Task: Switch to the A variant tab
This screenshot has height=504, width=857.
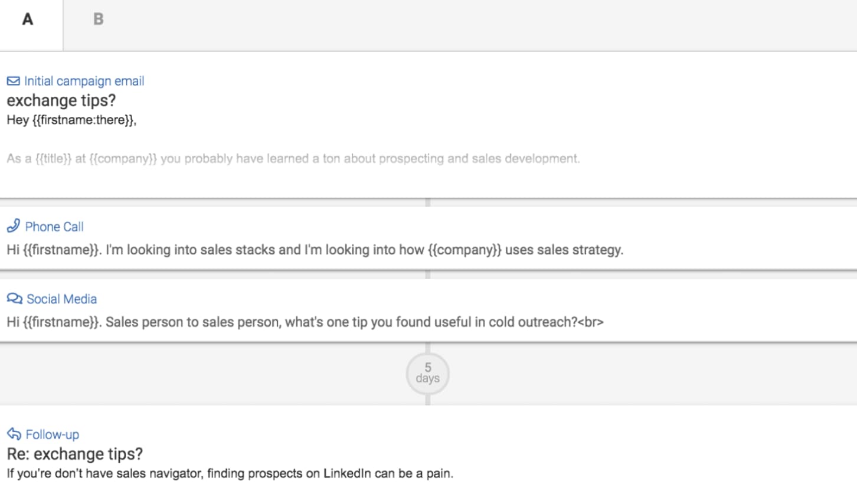Action: [27, 19]
